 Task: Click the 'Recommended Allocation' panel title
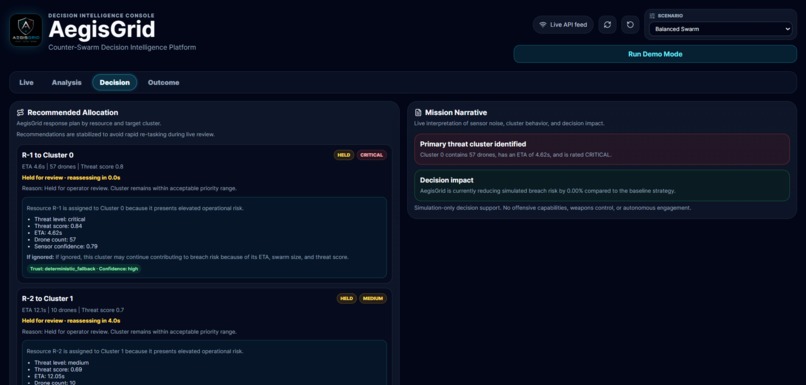point(73,113)
